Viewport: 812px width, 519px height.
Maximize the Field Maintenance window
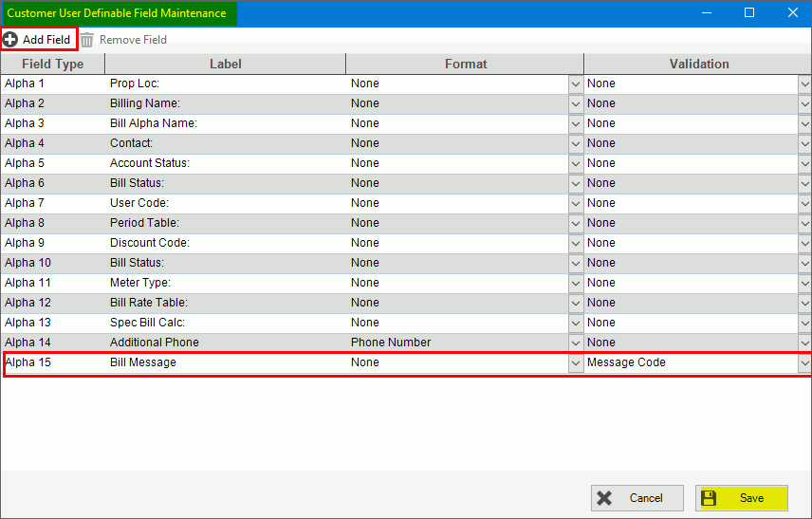coord(749,12)
